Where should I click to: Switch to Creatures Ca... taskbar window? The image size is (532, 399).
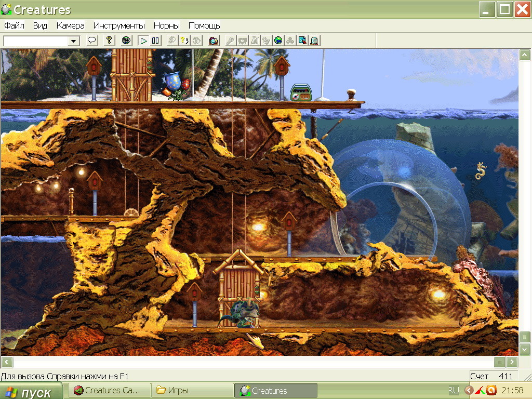click(109, 391)
